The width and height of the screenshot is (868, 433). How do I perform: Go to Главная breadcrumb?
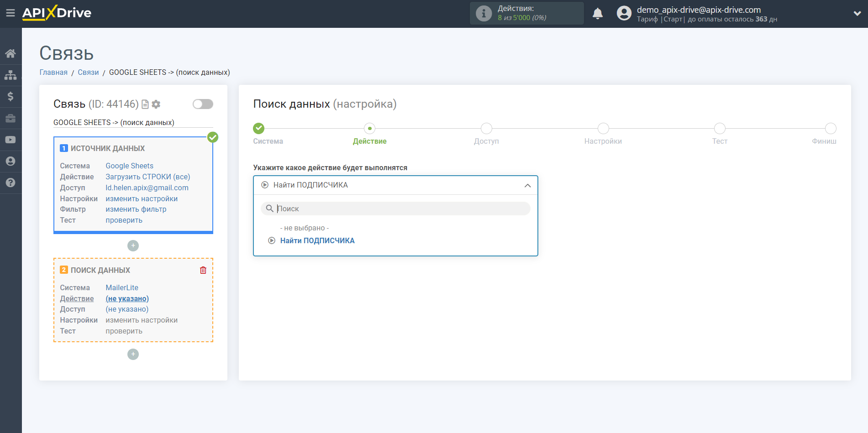53,72
